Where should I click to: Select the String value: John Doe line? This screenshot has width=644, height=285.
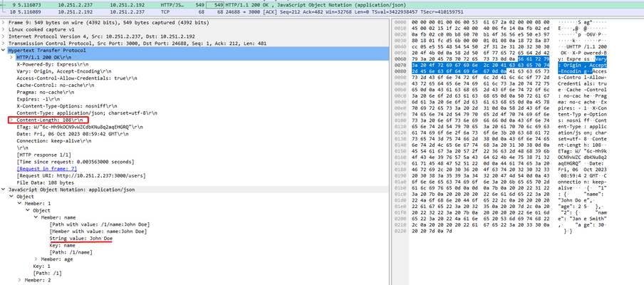point(81,238)
